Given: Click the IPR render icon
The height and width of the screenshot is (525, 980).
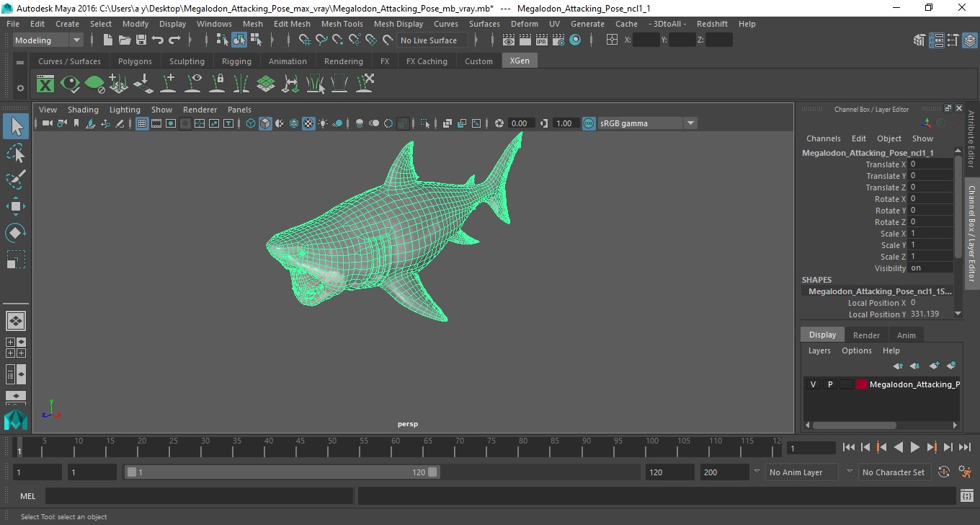Looking at the screenshot, I should (542, 40).
